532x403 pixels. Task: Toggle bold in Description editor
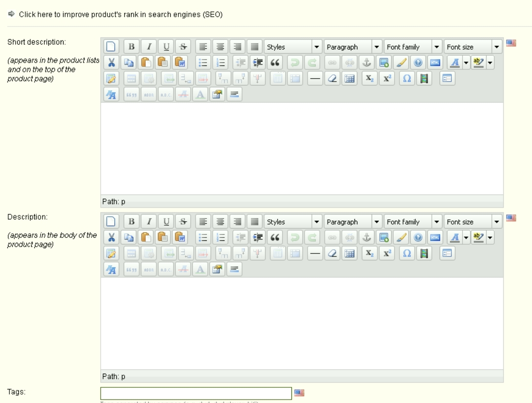pos(132,221)
